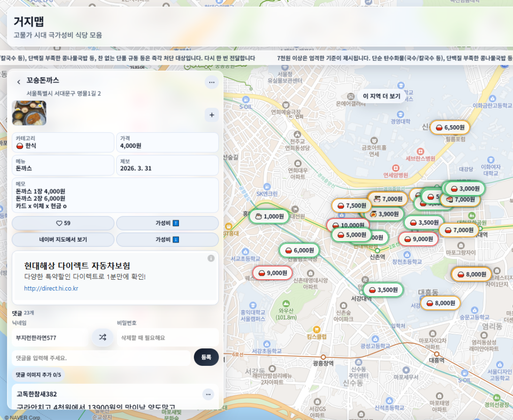Screen dimensions: 513x420
Task: Click 이 지역 더 보기 on the map
Action: point(381,96)
